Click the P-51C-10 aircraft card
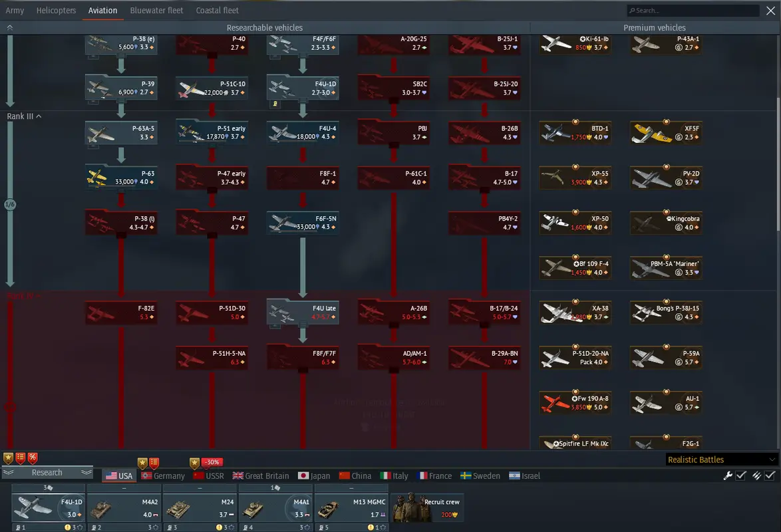Viewport: 781px width, 532px height. pos(212,88)
